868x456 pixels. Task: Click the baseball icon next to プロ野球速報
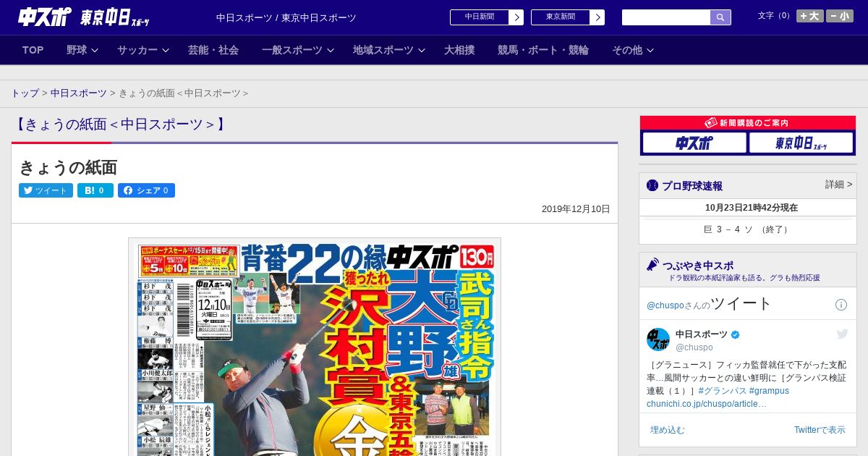click(x=652, y=185)
